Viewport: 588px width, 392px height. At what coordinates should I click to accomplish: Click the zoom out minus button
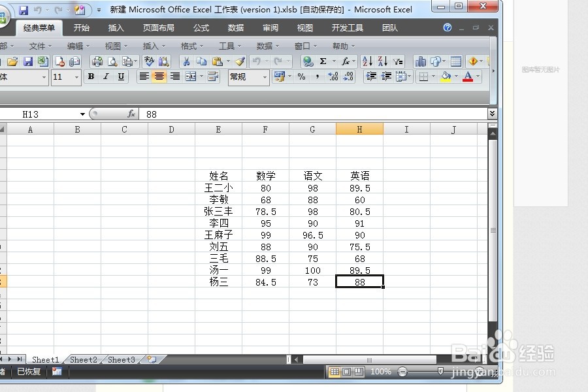point(402,372)
